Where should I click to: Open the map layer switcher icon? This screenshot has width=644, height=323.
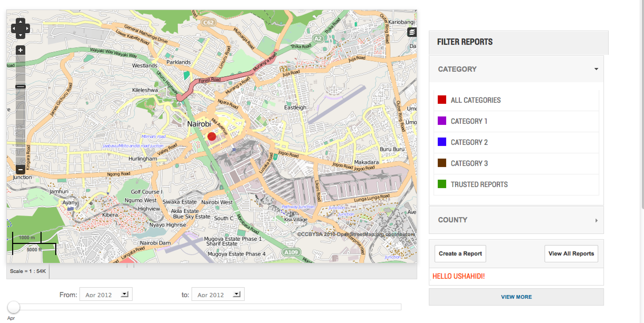click(412, 32)
